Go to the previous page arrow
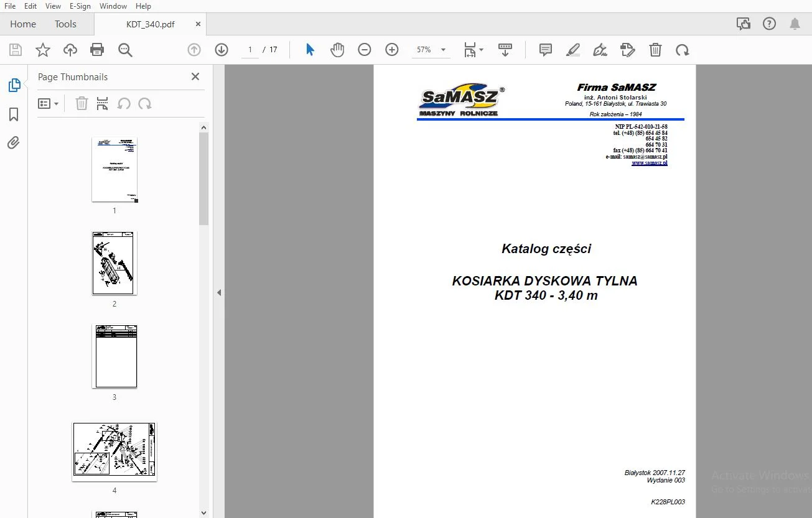The width and height of the screenshot is (812, 518). pyautogui.click(x=194, y=50)
